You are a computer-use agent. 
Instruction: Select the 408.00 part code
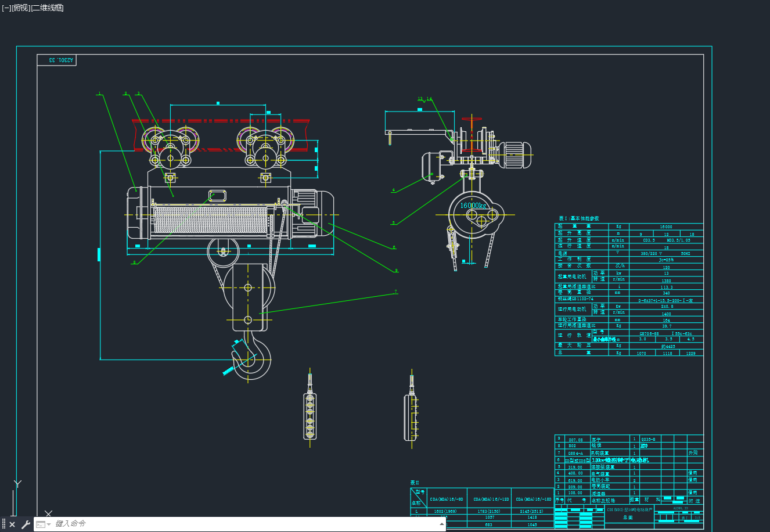coord(575,473)
